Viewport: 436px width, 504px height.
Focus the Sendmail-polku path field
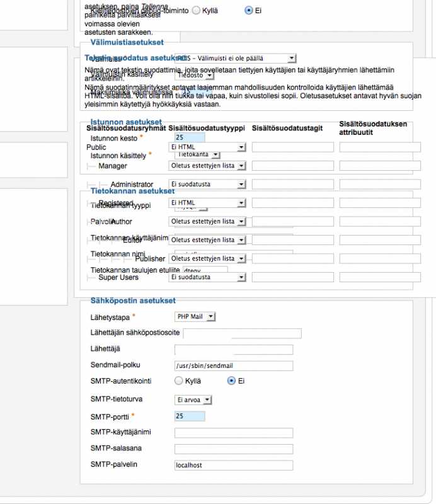[233, 366]
